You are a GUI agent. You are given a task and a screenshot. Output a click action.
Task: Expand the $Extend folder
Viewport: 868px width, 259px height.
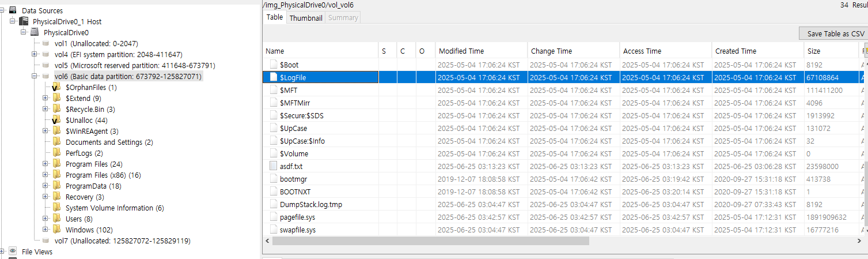coord(46,98)
